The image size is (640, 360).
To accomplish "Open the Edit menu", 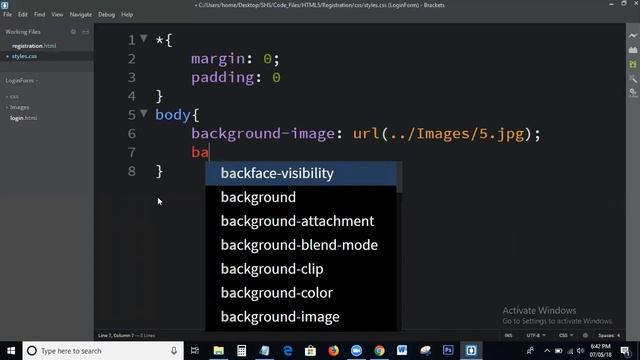I will pos(22,14).
